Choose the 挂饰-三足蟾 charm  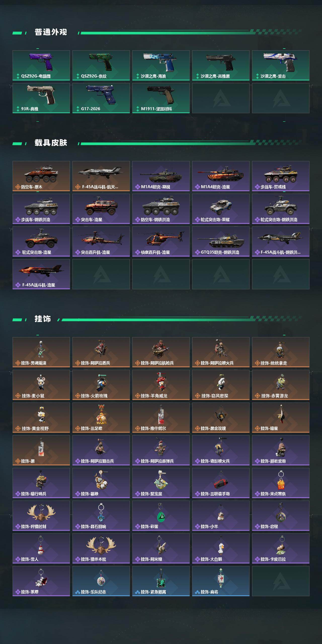[x=101, y=418]
